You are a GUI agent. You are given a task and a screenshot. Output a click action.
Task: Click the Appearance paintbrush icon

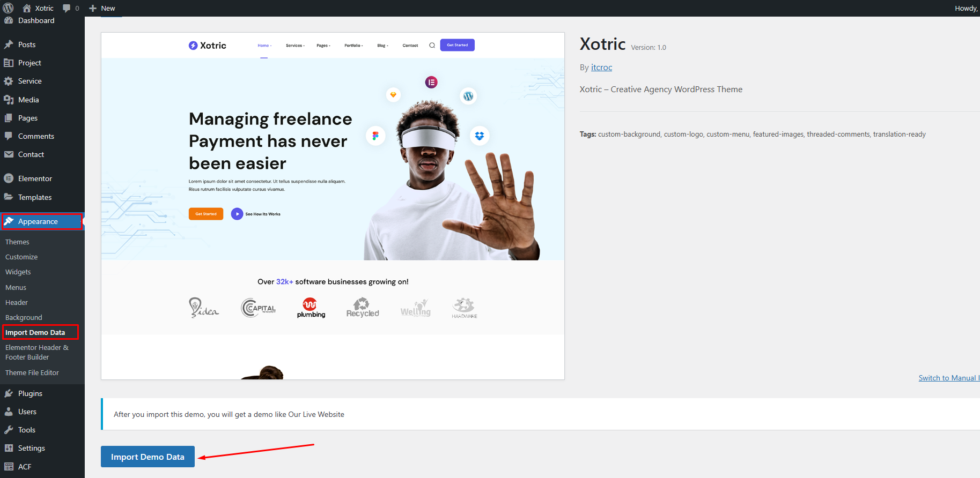(9, 221)
